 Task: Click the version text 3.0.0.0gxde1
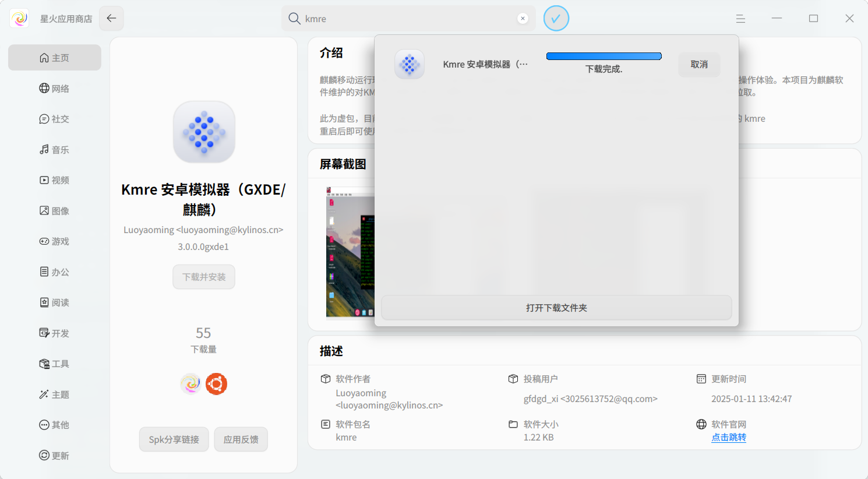203,246
